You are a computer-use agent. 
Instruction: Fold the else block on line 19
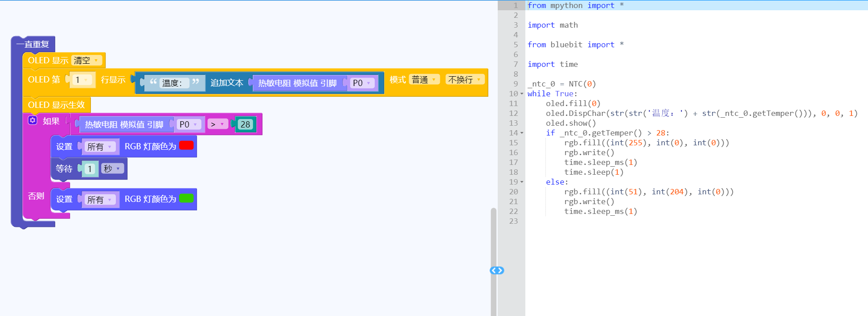coord(522,182)
